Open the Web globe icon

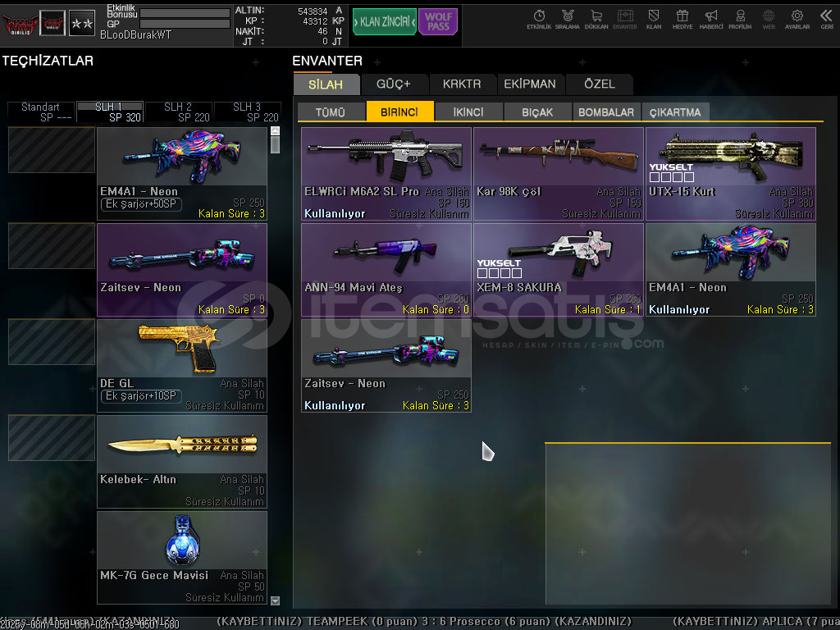point(768,20)
